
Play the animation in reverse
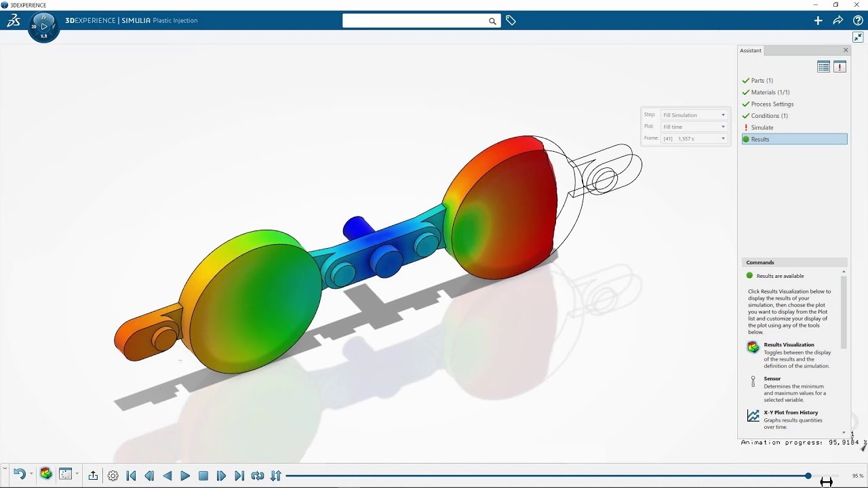(x=167, y=476)
